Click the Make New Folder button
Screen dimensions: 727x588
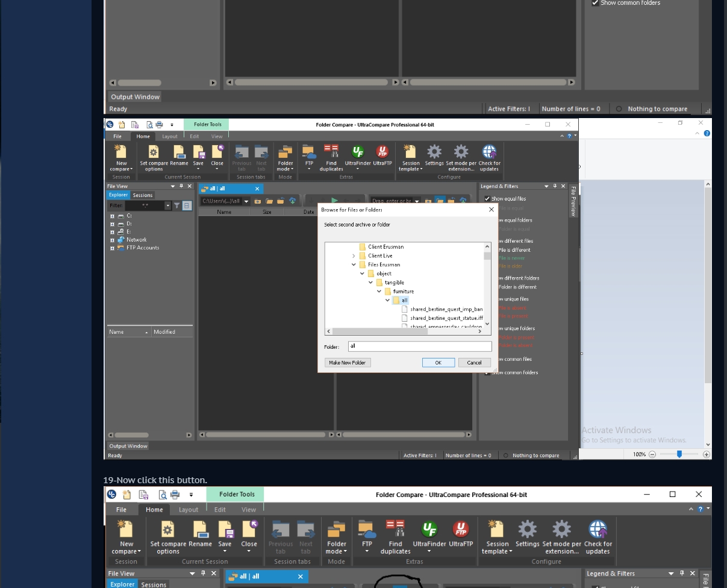348,363
